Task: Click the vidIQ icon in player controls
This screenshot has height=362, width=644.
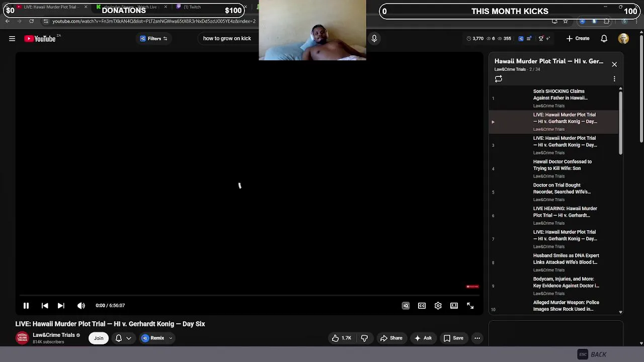Action: pos(406,306)
